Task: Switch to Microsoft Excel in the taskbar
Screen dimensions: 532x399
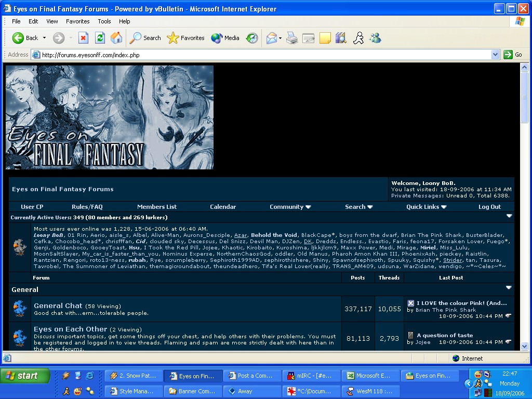Action: pos(370,376)
